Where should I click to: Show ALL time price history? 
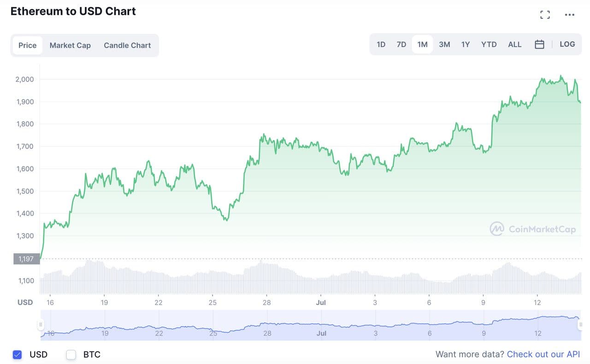(x=514, y=44)
